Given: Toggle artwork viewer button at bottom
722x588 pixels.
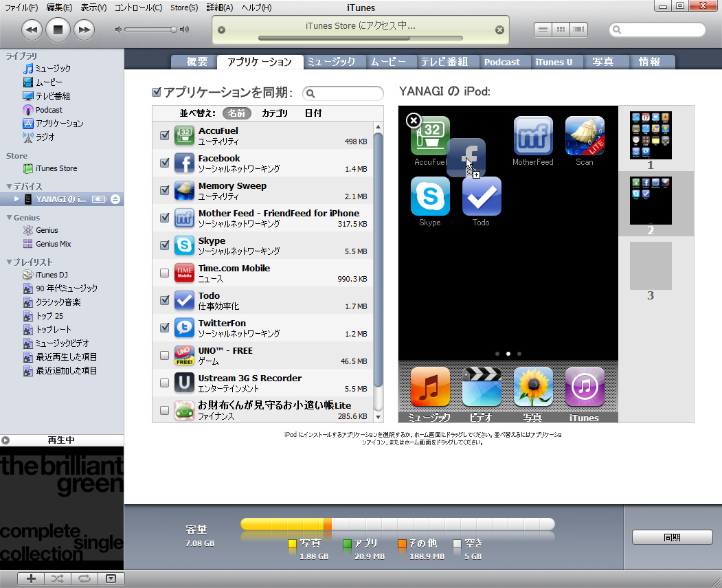Looking at the screenshot, I should click(x=111, y=579).
